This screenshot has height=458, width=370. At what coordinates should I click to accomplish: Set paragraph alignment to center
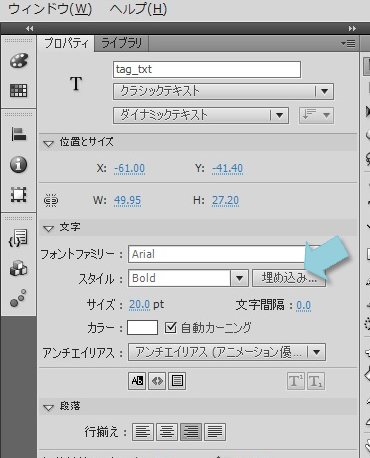click(167, 432)
